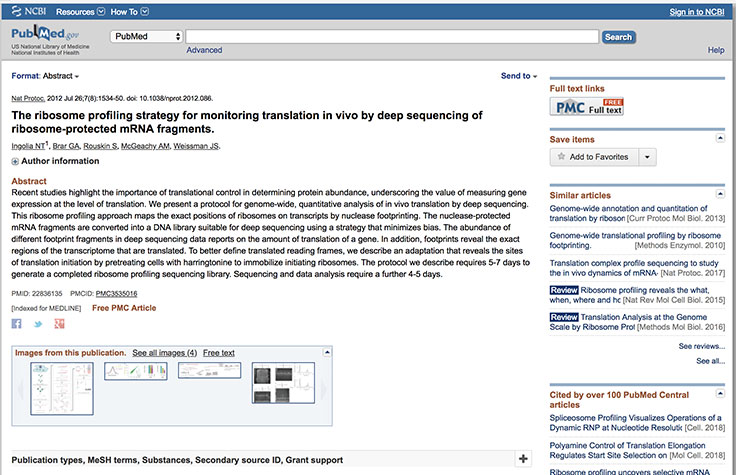Image resolution: width=736 pixels, height=475 pixels.
Task: Open the How To menu
Action: point(127,12)
